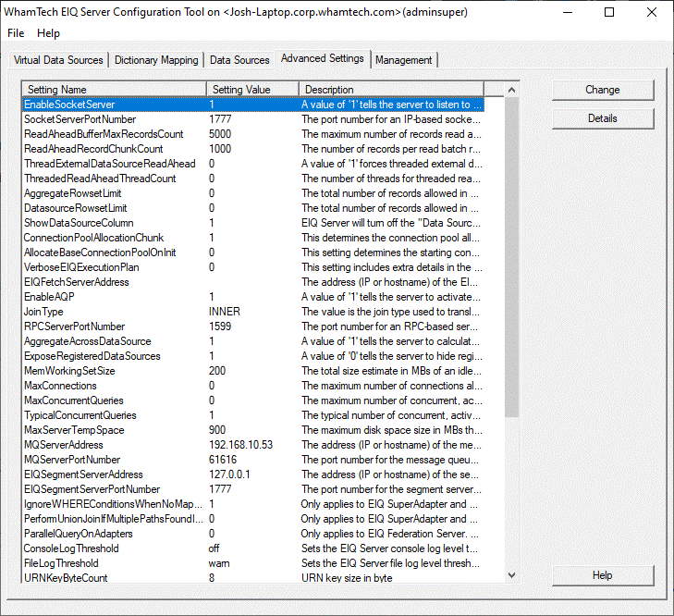Click the scrollbar down arrow
Screen dimensions: 674x616
(x=511, y=575)
